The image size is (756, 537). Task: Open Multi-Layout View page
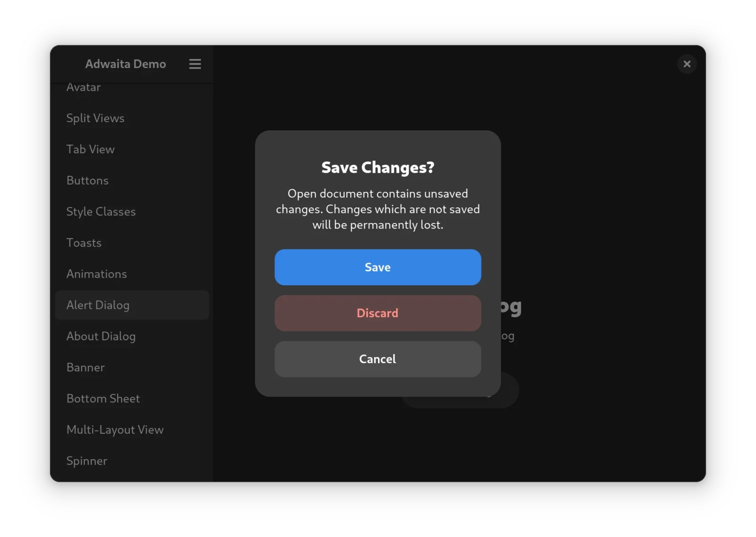pos(115,430)
